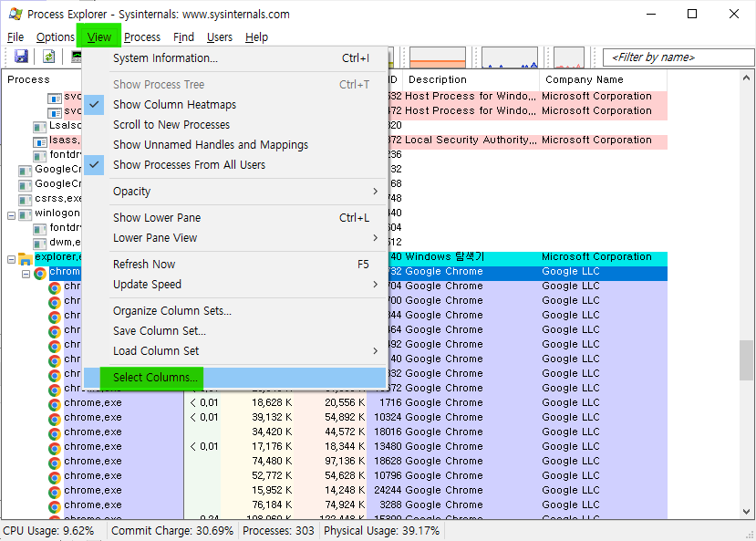Open Organize Column Sets dialog
Image resolution: width=756 pixels, height=541 pixels.
tap(234, 311)
